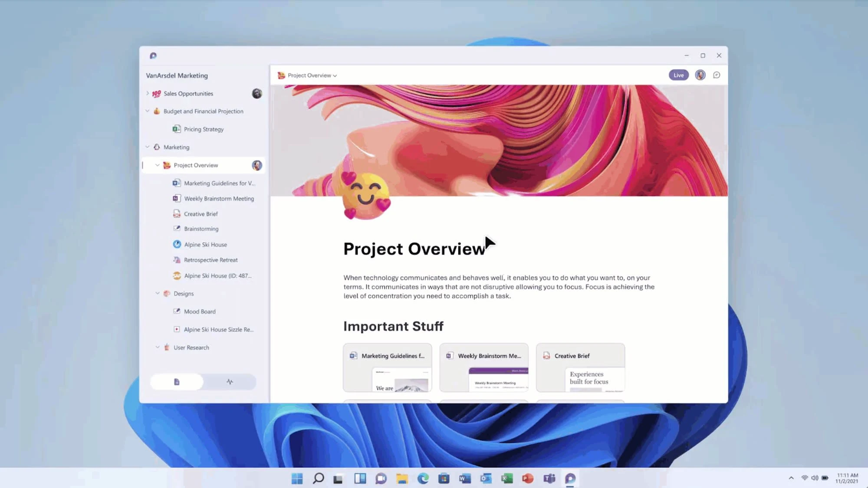The image size is (868, 488).
Task: Click the notifications/comments icon
Action: 716,75
